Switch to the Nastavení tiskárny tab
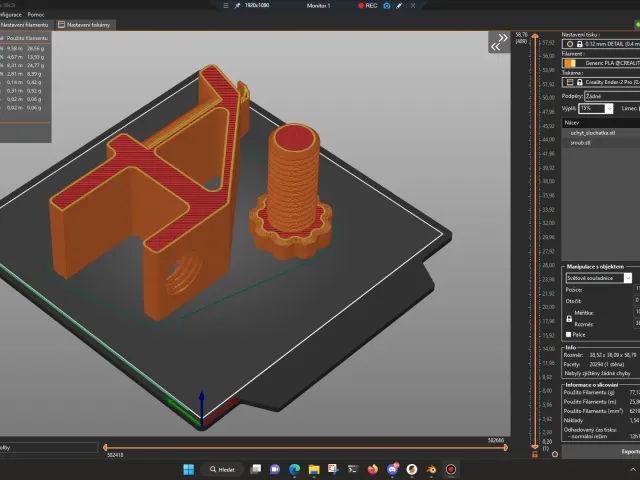The image size is (640, 480). click(x=84, y=25)
